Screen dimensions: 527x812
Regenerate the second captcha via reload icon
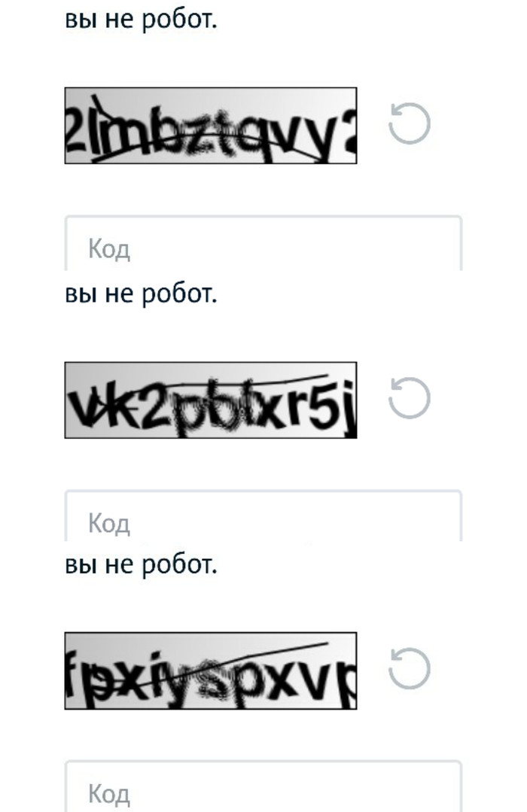pos(410,398)
